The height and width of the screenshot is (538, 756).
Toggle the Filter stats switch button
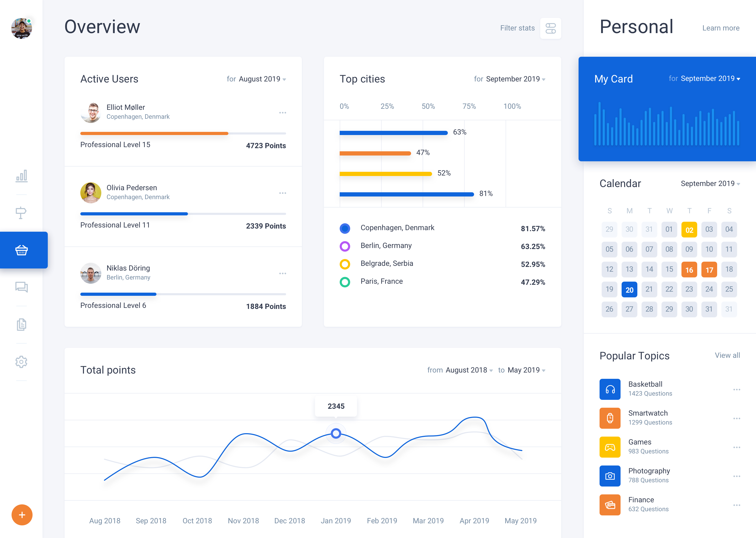click(x=550, y=28)
